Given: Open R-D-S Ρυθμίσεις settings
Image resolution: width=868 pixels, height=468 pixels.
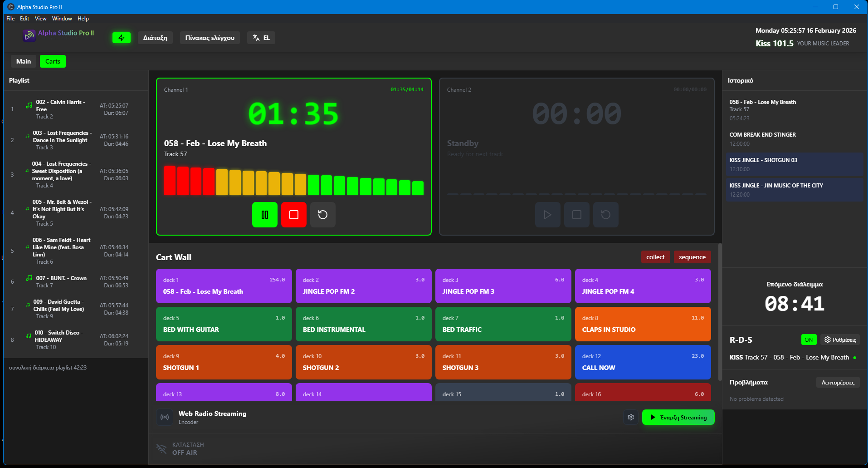Looking at the screenshot, I should 840,340.
